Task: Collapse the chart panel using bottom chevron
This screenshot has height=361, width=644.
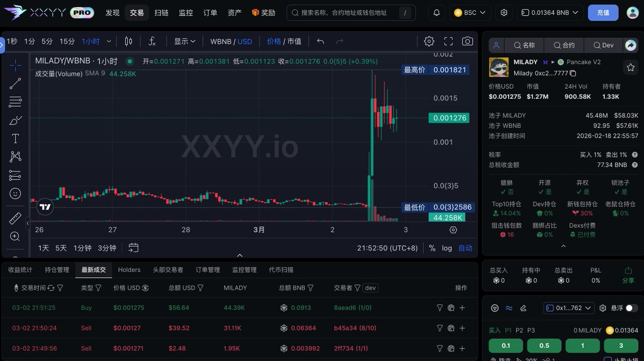Action: click(x=240, y=255)
